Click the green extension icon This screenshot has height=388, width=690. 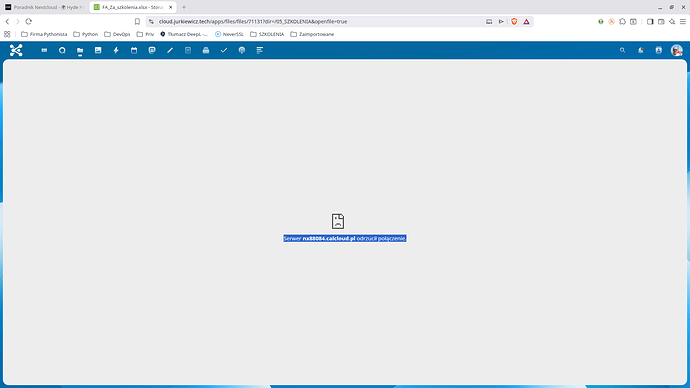tap(601, 22)
